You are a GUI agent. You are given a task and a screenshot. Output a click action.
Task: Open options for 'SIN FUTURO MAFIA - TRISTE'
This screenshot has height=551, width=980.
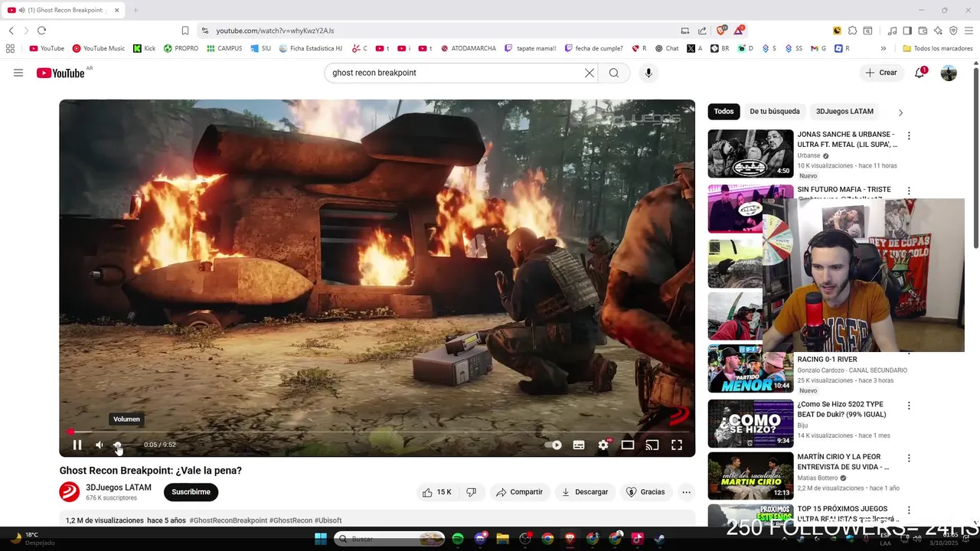coord(909,191)
